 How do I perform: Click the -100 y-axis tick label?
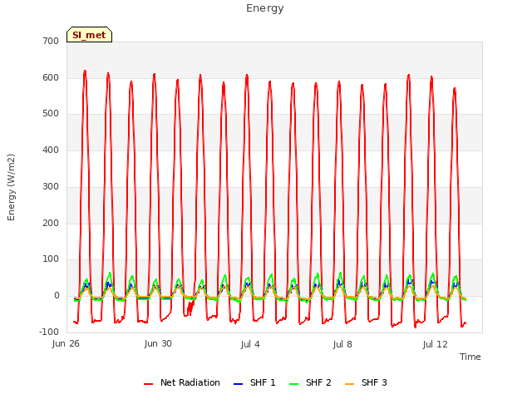[49, 332]
